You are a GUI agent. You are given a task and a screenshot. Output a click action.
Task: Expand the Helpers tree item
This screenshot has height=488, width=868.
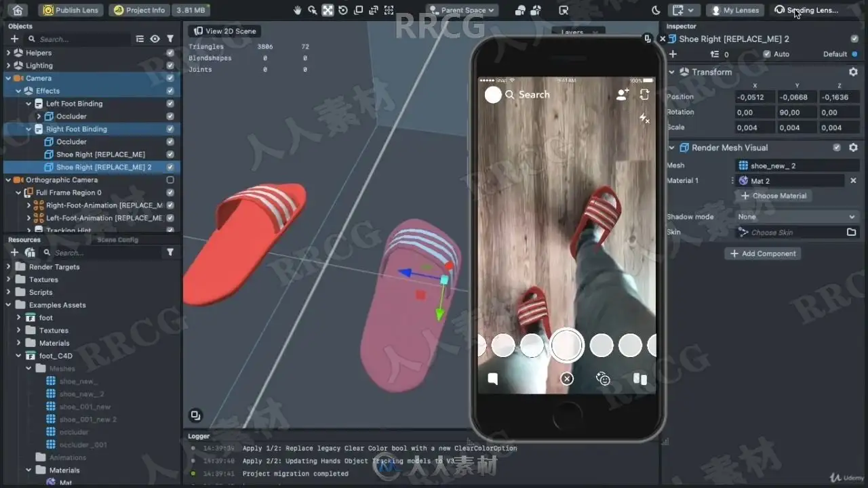pos(8,53)
